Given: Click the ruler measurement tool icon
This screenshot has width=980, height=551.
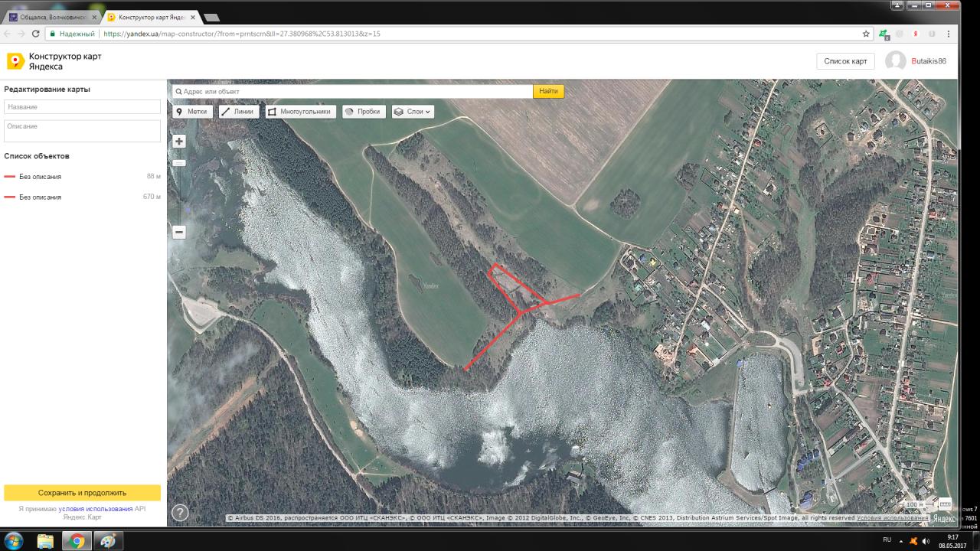Looking at the screenshot, I should (x=944, y=504).
